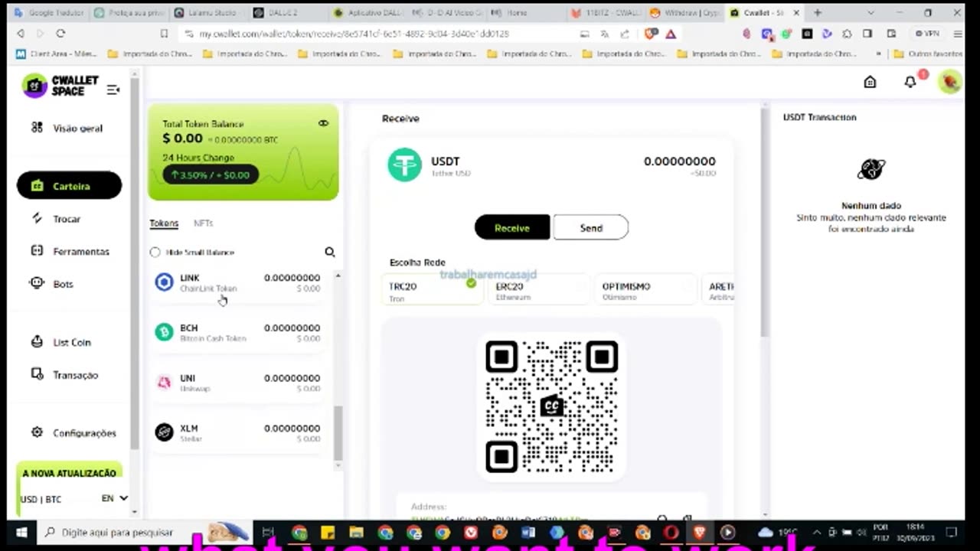
Task: Open notifications bell
Action: click(910, 82)
